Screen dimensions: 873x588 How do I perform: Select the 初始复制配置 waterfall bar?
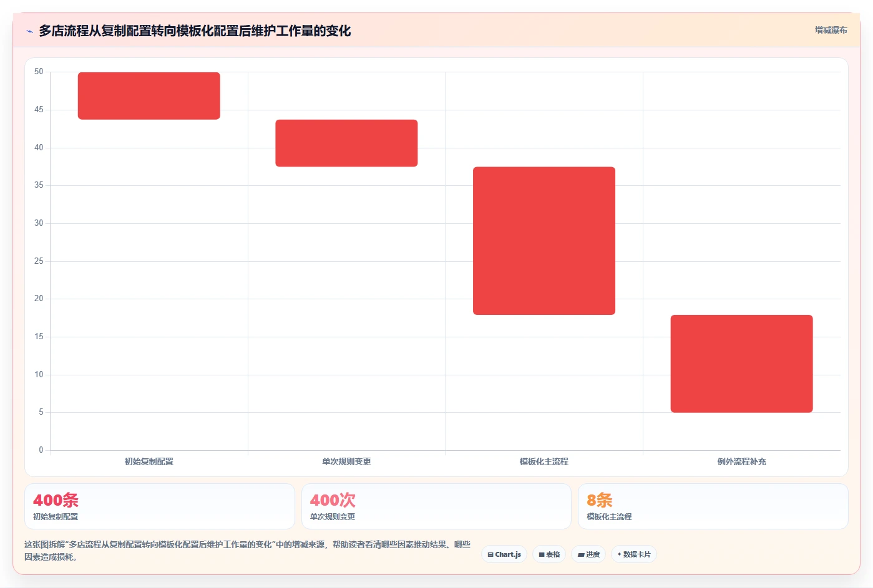(x=149, y=95)
